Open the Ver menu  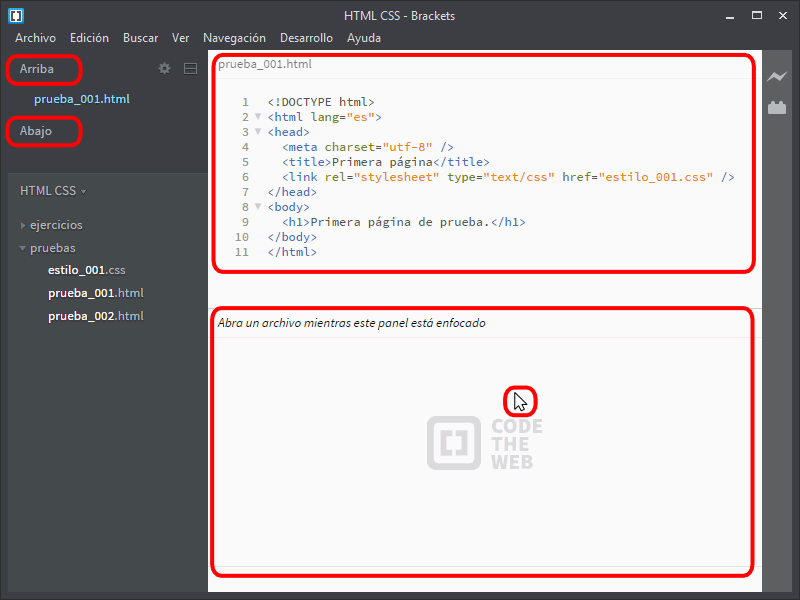[180, 38]
